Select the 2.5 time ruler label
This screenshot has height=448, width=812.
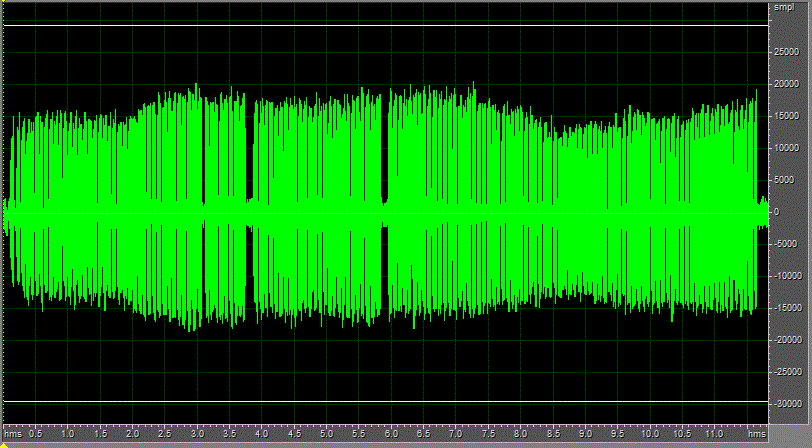point(165,433)
